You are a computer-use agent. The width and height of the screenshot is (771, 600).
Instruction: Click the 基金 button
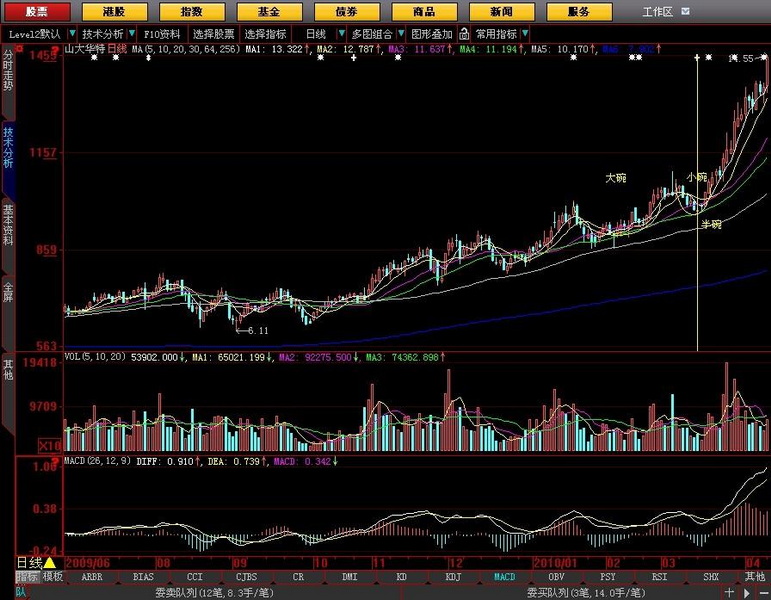pyautogui.click(x=268, y=11)
